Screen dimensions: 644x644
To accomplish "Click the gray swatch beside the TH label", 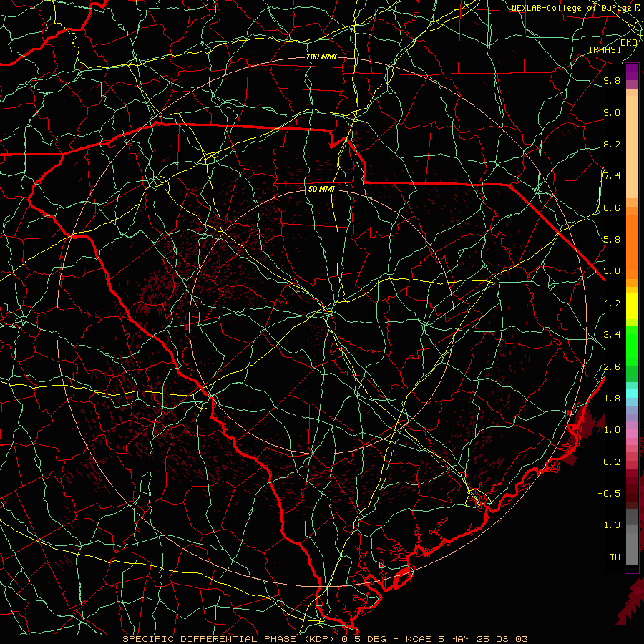I will 632,549.
